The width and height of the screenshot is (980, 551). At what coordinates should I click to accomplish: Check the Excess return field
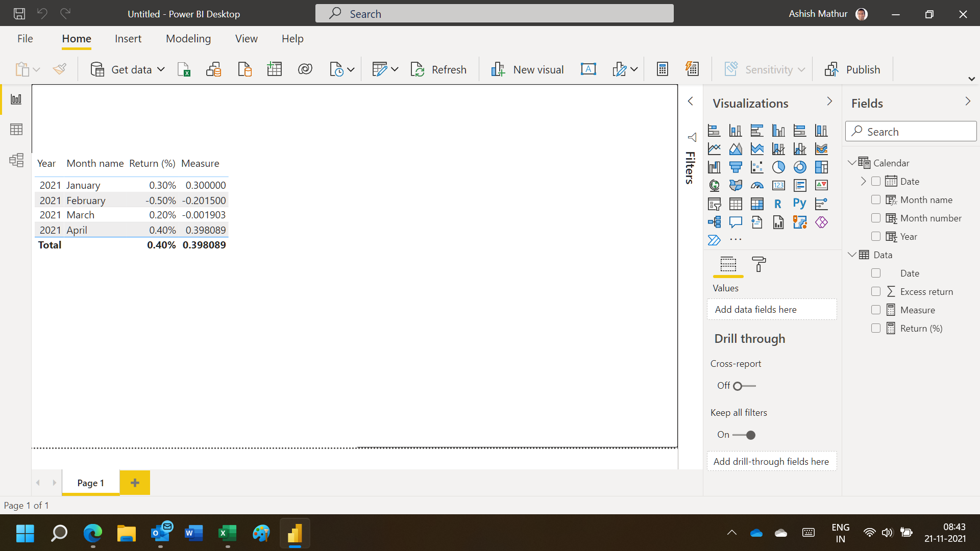876,291
